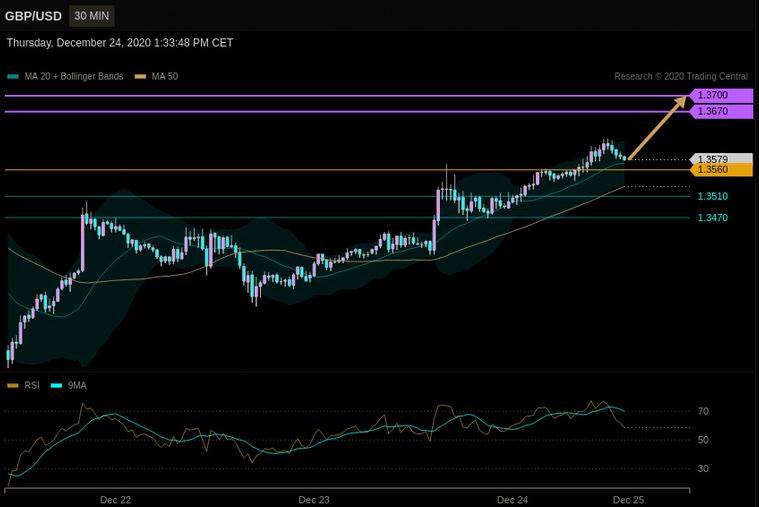Click the GBP/USD pair title
This screenshot has width=759, height=507.
[33, 16]
